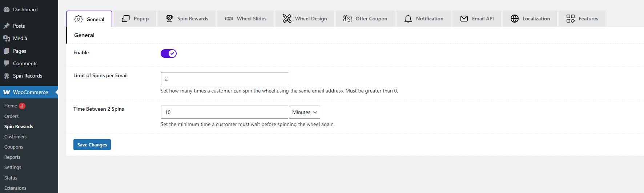Image resolution: width=644 pixels, height=193 pixels.
Task: Click the WooCommerce logo icon
Action: [x=7, y=92]
